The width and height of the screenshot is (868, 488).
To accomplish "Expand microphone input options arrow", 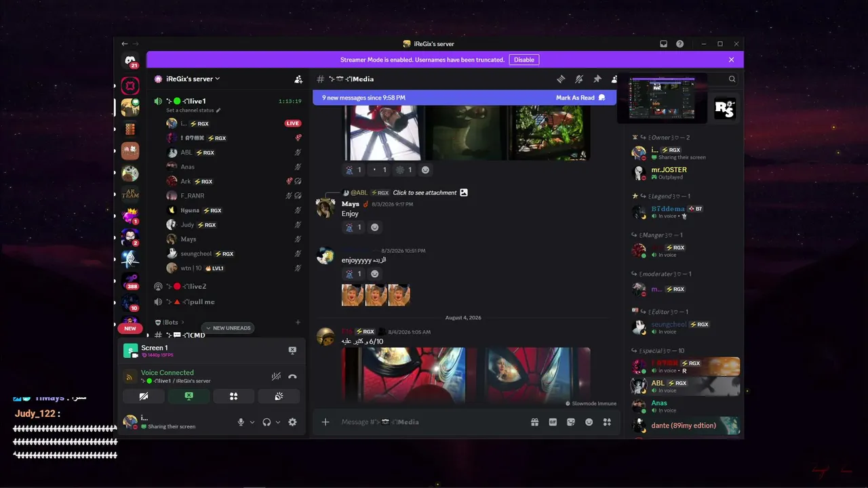I will [252, 422].
